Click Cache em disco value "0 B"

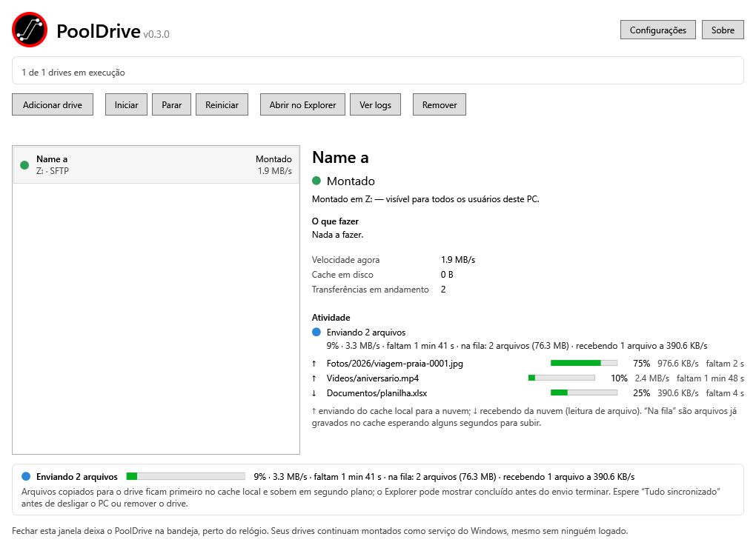click(447, 275)
